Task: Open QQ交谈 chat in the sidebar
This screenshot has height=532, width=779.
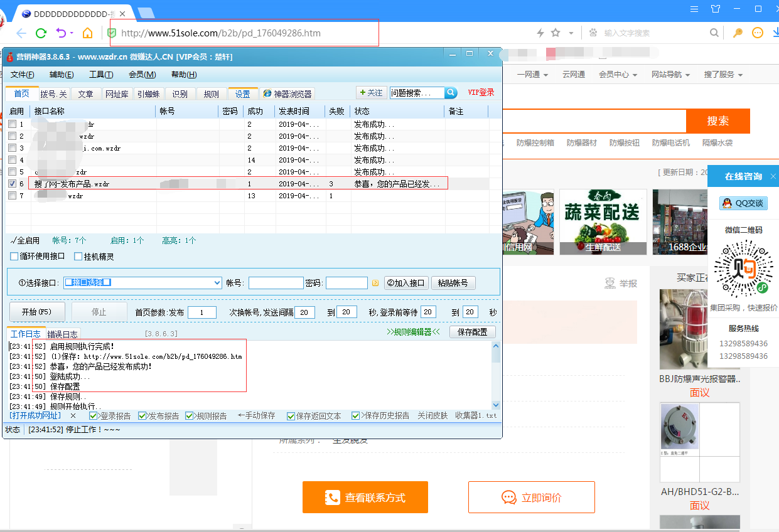Action: [744, 203]
